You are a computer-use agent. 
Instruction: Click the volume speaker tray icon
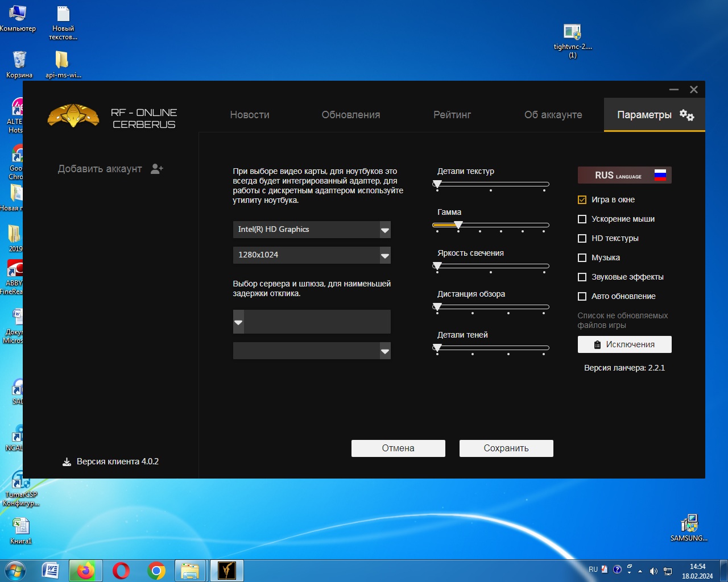pyautogui.click(x=653, y=571)
